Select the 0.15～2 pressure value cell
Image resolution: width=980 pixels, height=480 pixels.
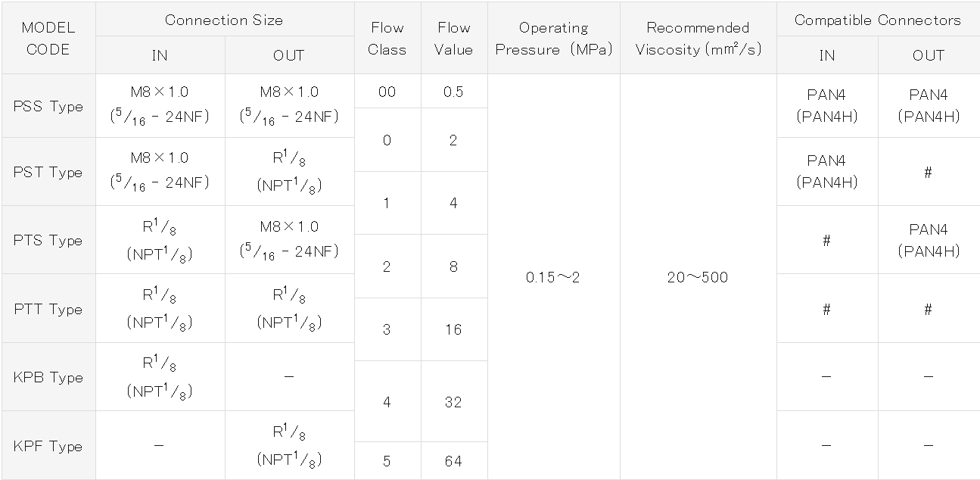point(554,277)
